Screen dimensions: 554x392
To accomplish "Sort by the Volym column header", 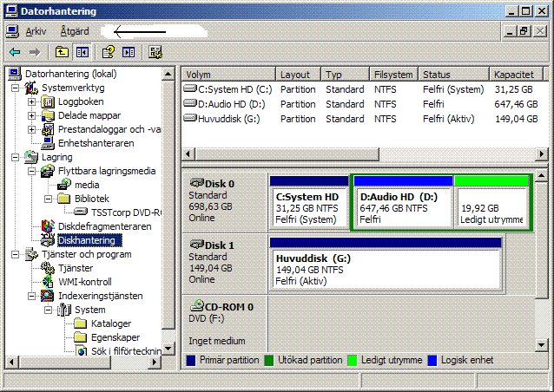I will point(228,75).
